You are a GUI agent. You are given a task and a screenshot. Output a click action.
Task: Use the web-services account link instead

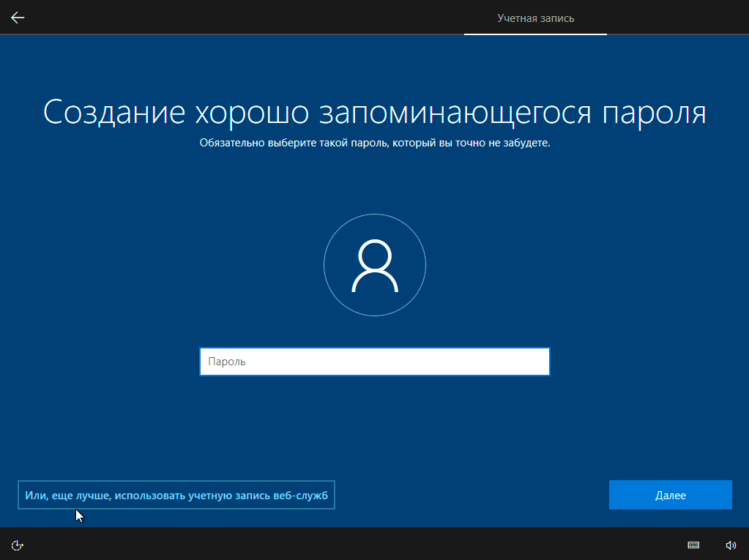click(176, 496)
